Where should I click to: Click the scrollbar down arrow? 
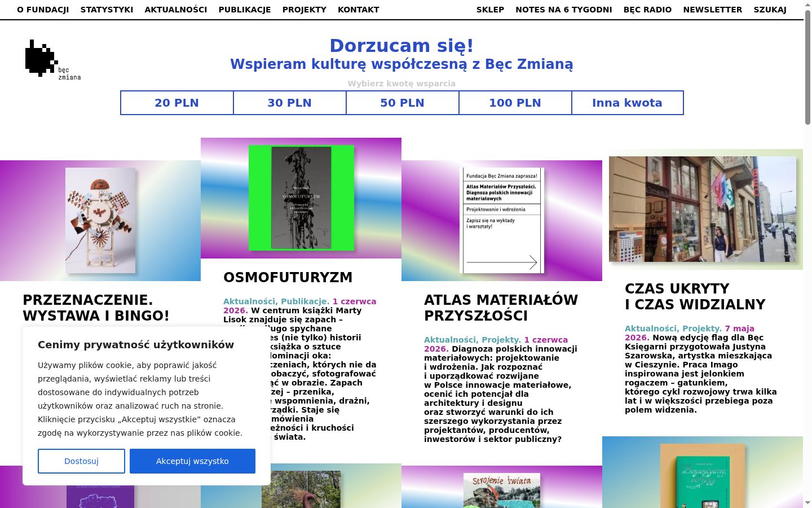pyautogui.click(x=807, y=503)
